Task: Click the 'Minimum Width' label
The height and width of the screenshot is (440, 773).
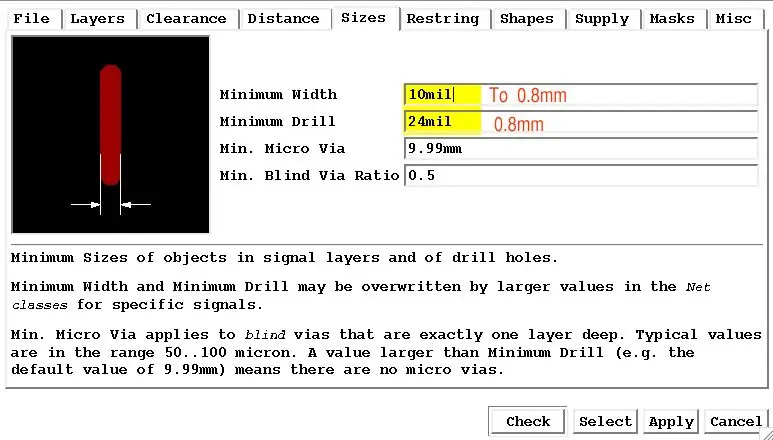Action: pos(279,95)
